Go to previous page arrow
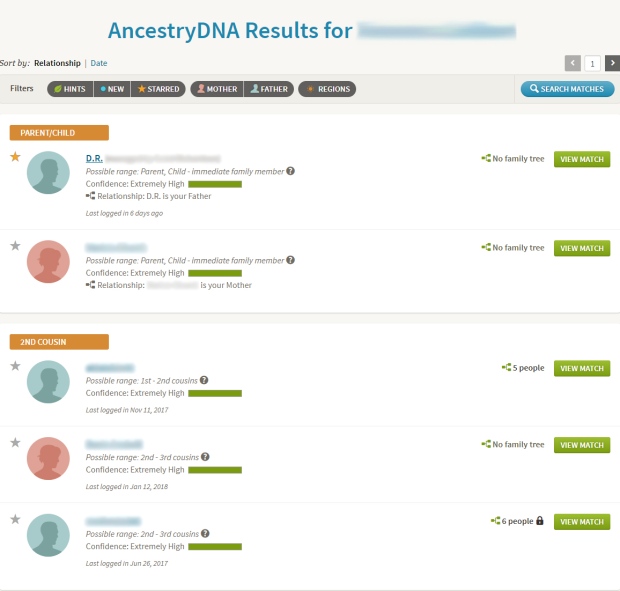620x591 pixels. tap(573, 63)
